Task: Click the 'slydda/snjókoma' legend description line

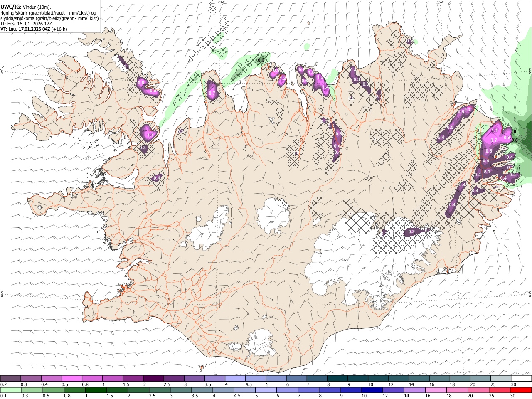Action: [x=49, y=18]
